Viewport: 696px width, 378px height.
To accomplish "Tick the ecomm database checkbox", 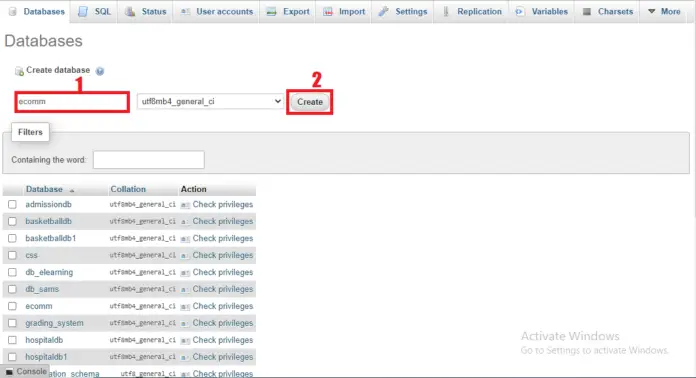I will 12,306.
